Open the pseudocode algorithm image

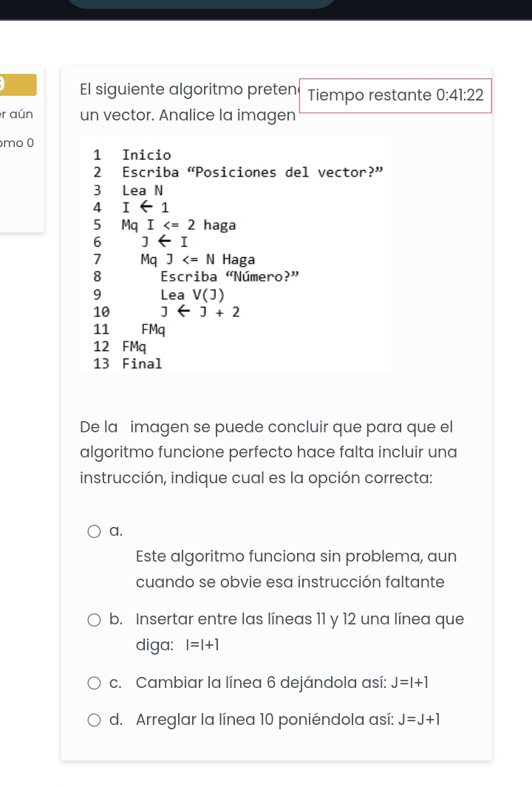236,255
